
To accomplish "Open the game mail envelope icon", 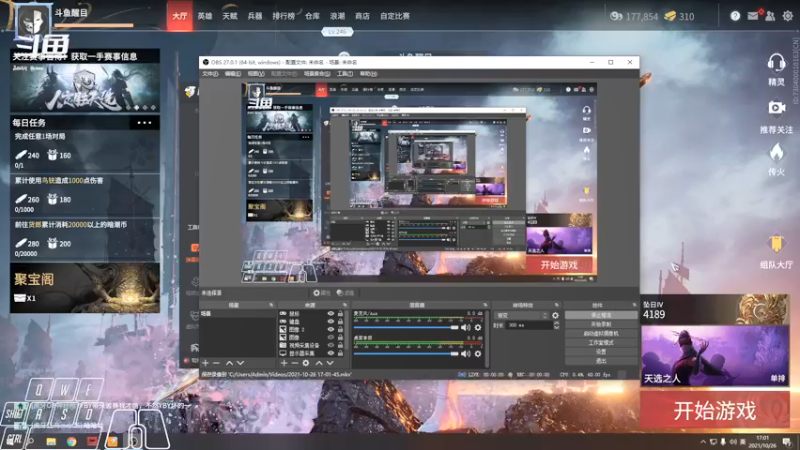I will 753,16.
